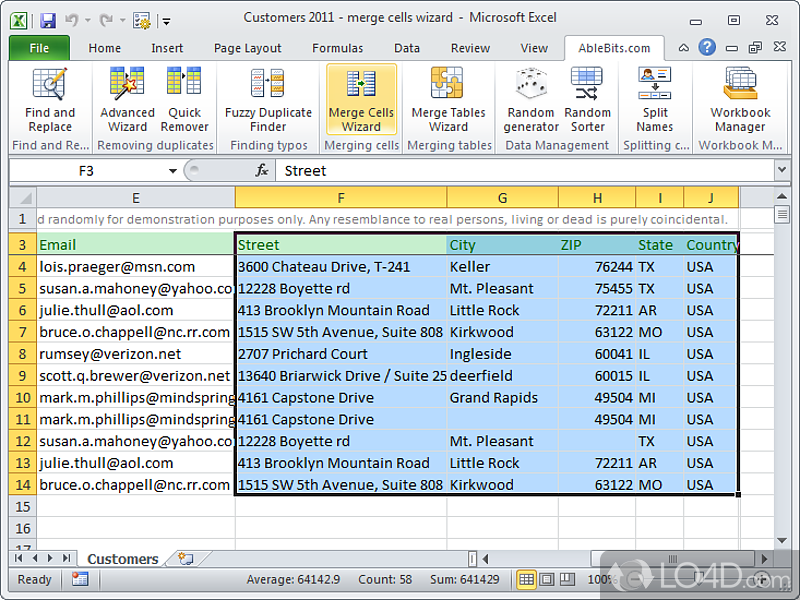Open Fuzzy Duplicate Finder
800x600 pixels.
tap(268, 100)
